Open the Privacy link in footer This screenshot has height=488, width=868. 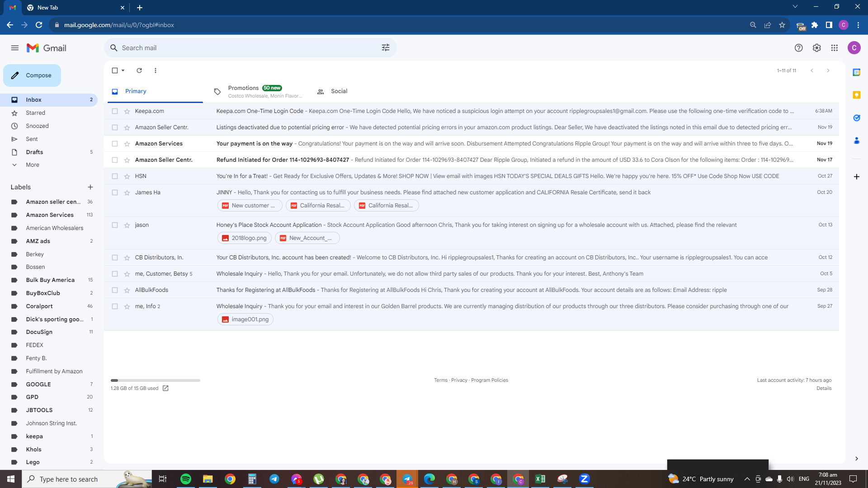tap(459, 380)
